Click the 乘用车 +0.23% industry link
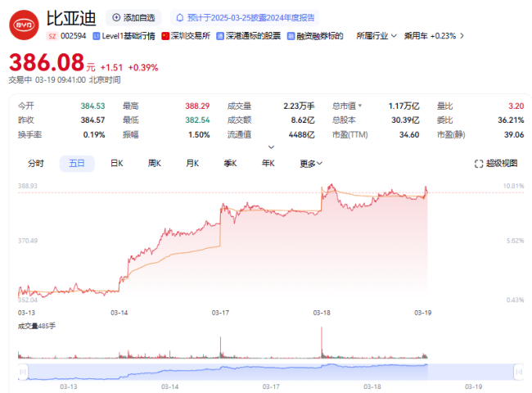The height and width of the screenshot is (393, 532). (x=430, y=36)
